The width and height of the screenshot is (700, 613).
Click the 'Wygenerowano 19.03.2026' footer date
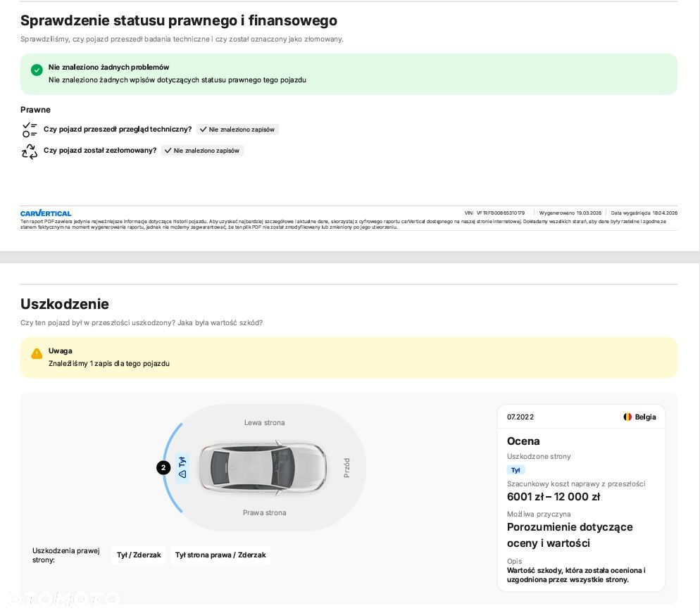click(570, 213)
